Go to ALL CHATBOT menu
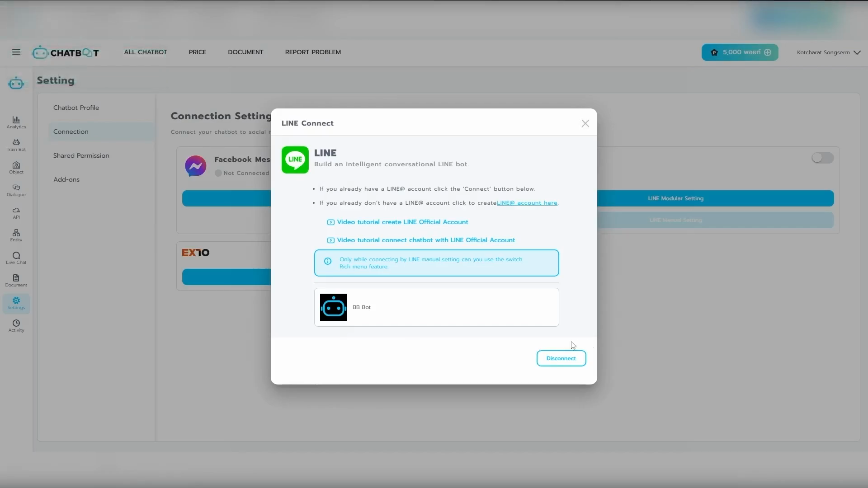The image size is (868, 488). coord(146,52)
